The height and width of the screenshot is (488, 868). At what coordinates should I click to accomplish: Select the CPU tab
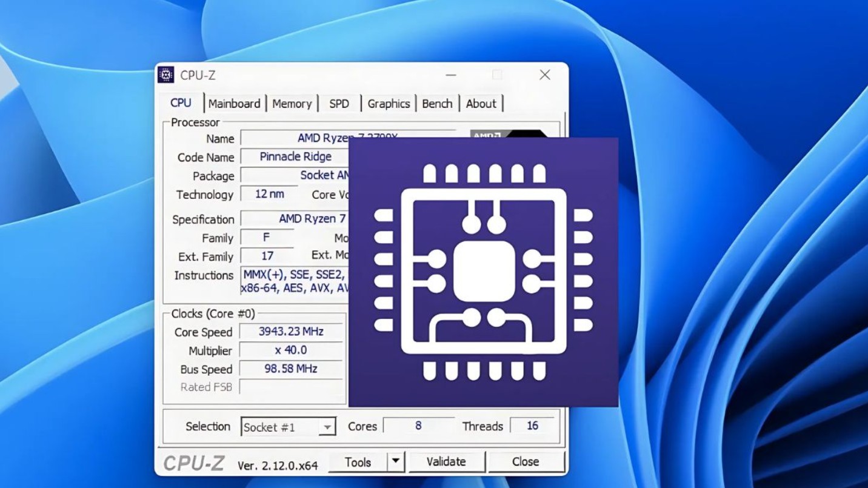click(181, 103)
